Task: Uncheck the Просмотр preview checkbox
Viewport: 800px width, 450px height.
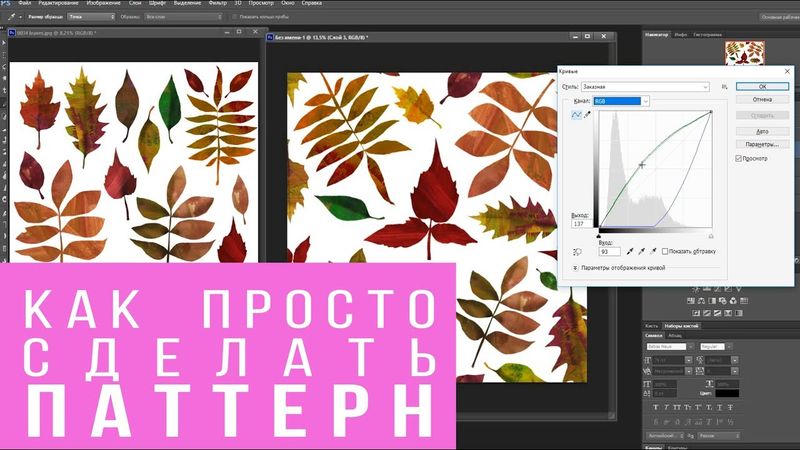Action: point(738,159)
